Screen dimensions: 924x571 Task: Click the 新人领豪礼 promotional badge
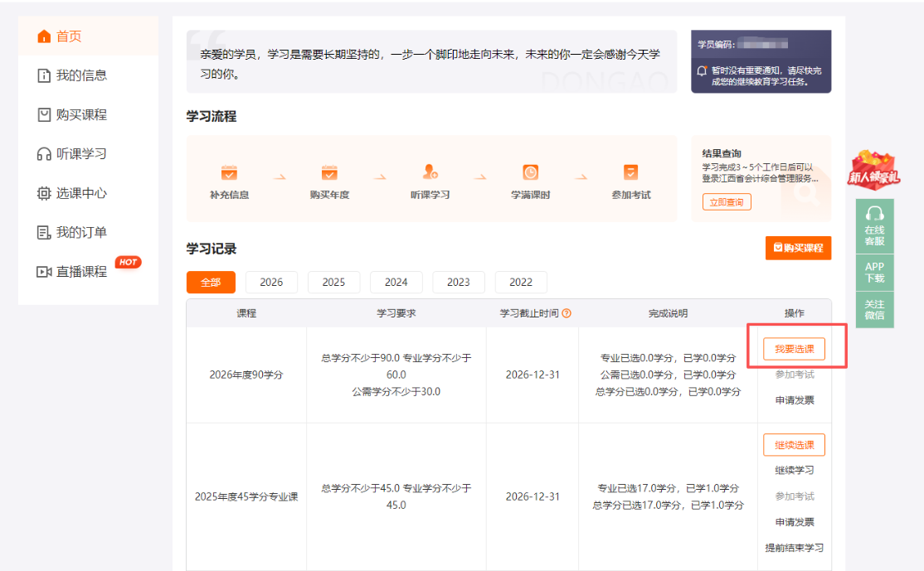874,172
